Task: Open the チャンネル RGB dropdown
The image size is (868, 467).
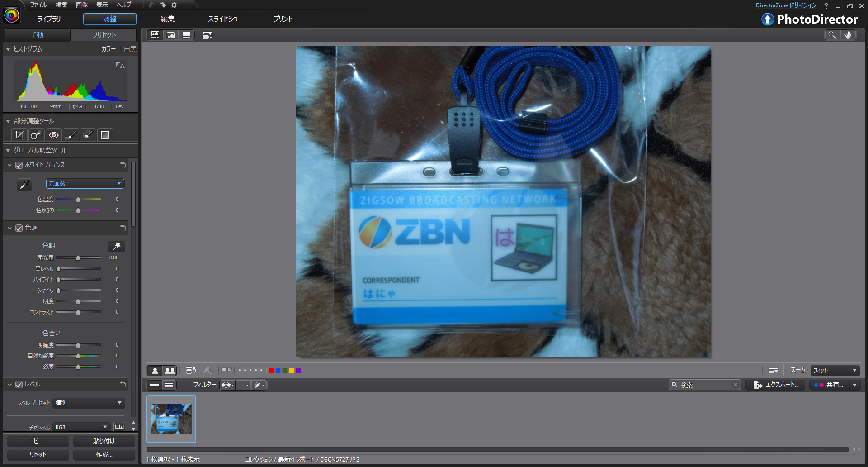Action: tap(81, 427)
